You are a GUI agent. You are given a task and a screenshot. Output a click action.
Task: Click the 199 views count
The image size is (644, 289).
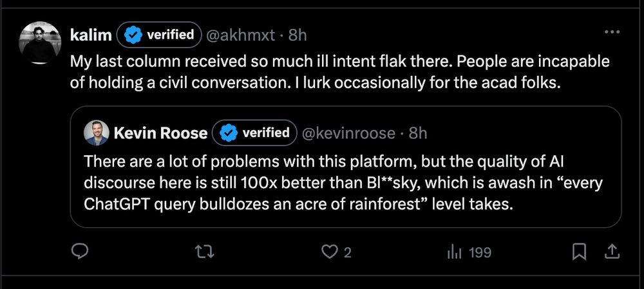tap(480, 252)
